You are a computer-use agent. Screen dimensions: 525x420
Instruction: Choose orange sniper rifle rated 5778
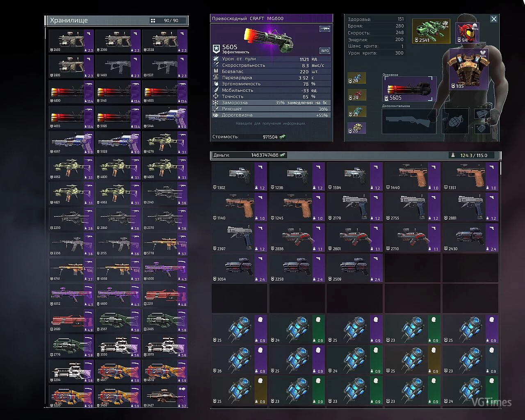(x=165, y=244)
